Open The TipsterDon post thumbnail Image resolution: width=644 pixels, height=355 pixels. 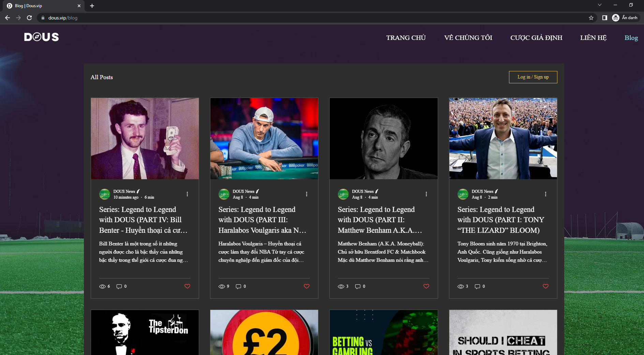tap(145, 332)
